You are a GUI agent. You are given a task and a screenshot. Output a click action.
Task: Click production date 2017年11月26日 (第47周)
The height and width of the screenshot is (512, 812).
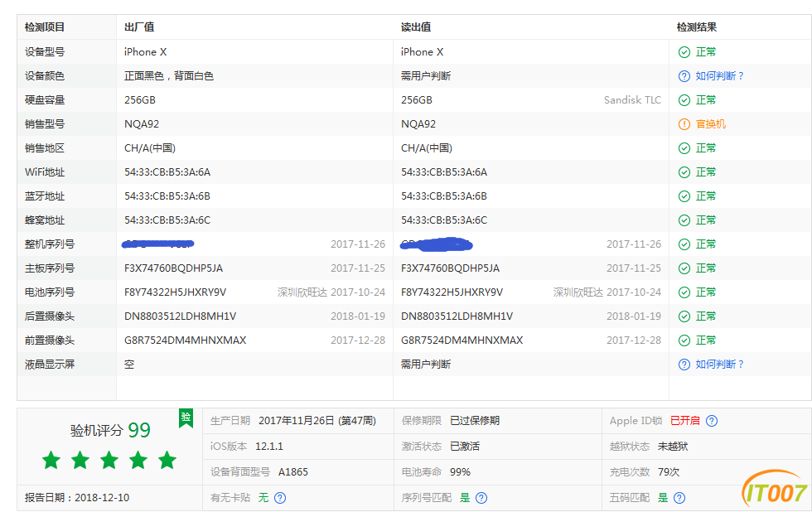pyautogui.click(x=317, y=421)
